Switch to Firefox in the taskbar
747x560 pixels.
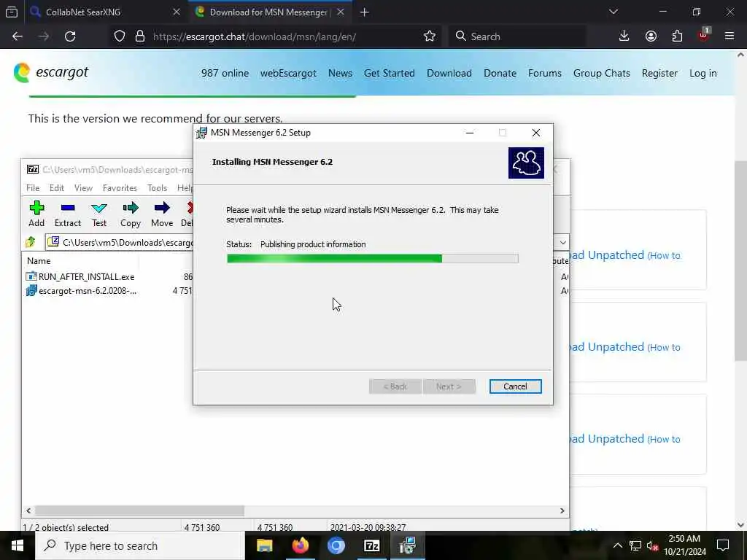300,545
